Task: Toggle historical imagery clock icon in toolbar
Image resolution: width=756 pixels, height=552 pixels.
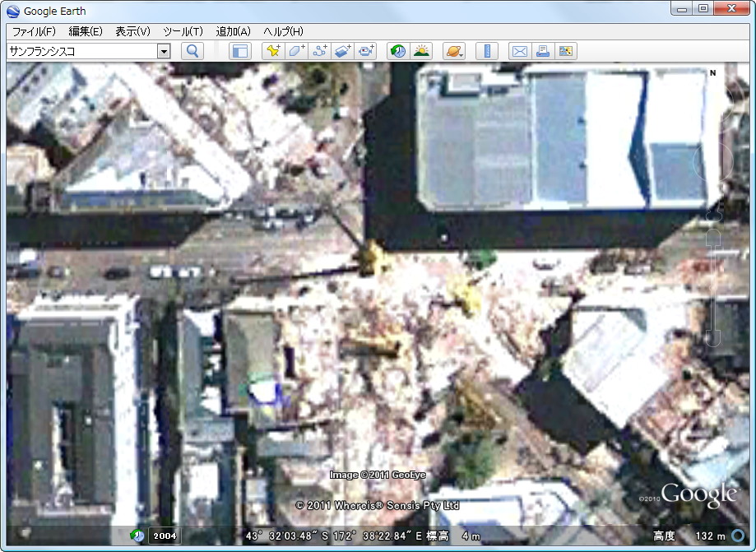Action: (398, 51)
